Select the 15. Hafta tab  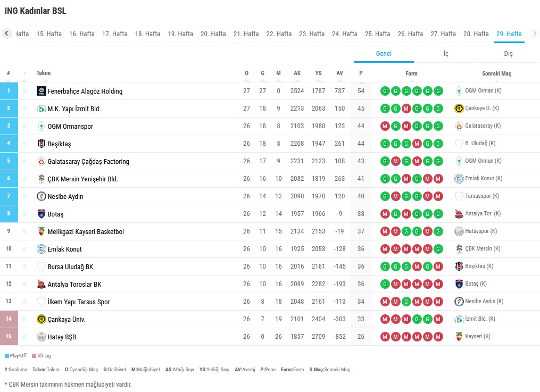tap(49, 34)
